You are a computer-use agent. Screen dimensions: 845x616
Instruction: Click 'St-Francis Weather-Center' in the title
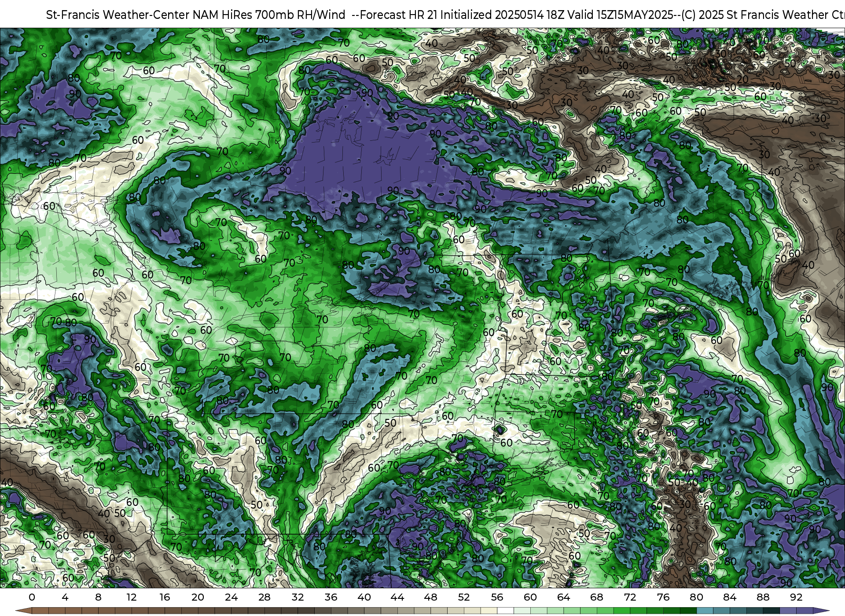[118, 15]
